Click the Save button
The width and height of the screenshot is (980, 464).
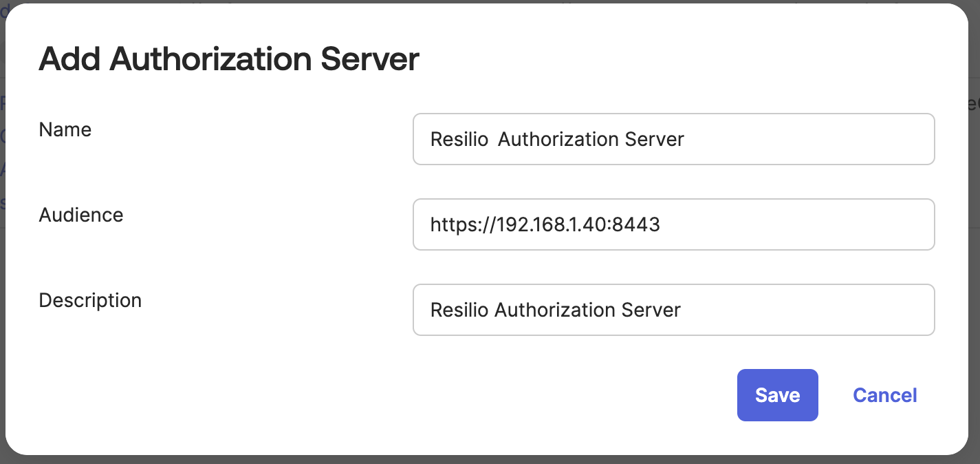pos(777,395)
